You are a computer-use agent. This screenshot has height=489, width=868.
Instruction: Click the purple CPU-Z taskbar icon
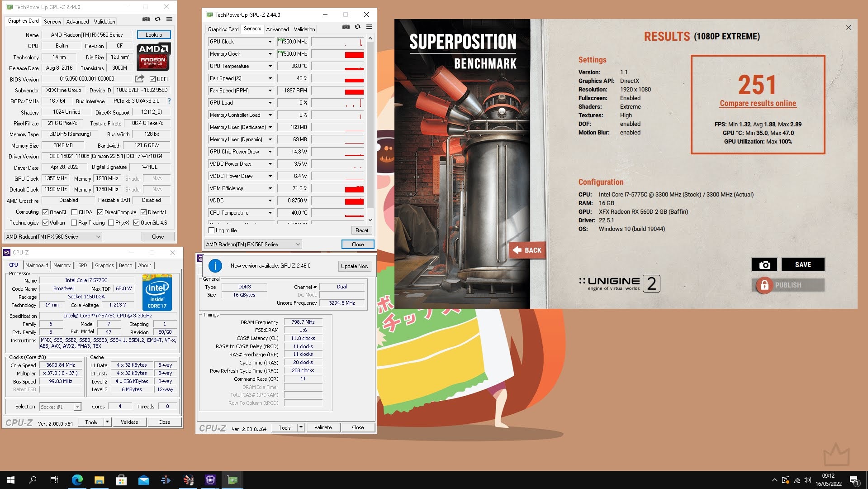[210, 480]
